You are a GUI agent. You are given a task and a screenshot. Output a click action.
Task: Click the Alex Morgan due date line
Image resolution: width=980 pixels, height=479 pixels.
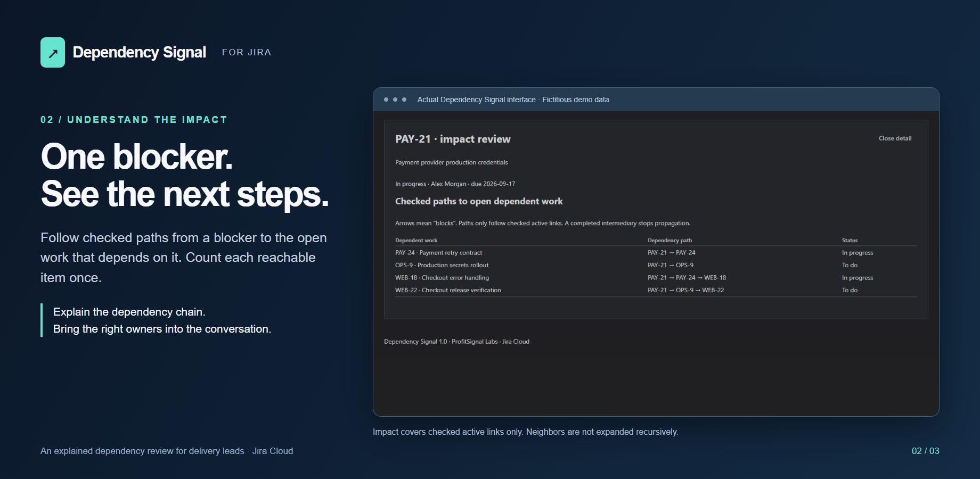click(x=455, y=184)
